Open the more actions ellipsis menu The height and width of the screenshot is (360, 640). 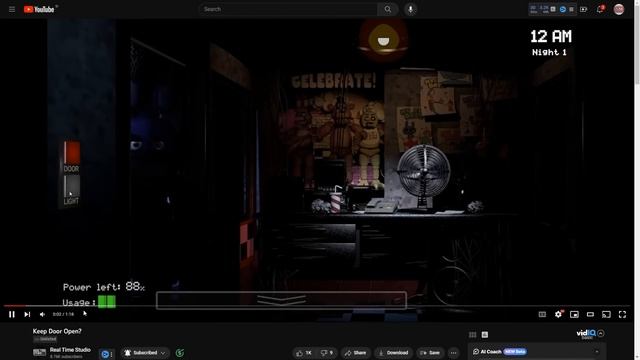[x=453, y=353]
